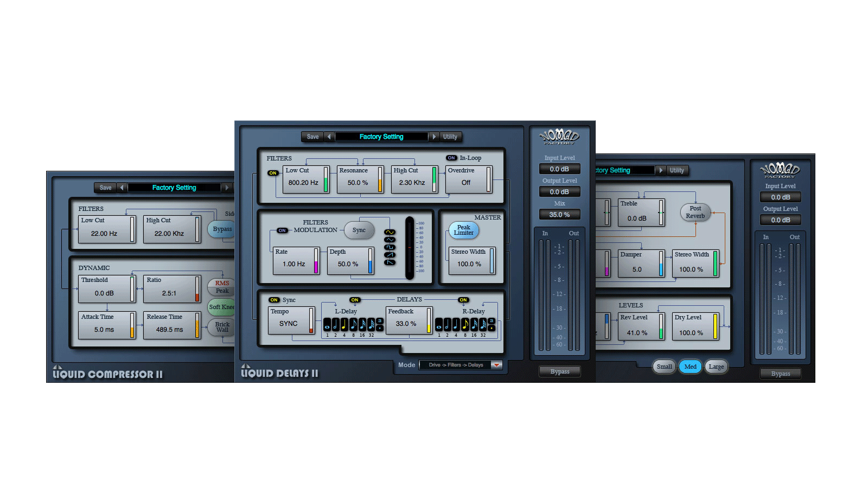The image size is (868, 488).
Task: Enable modulation Sync oval button
Action: pyautogui.click(x=359, y=230)
